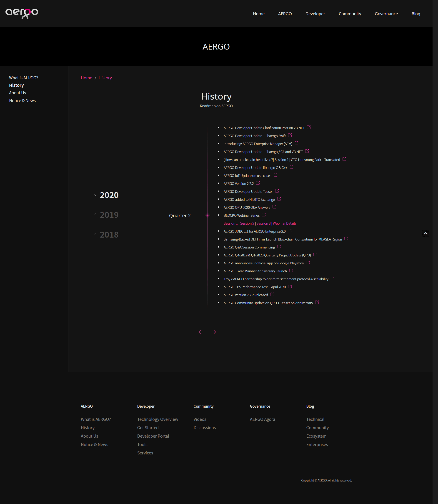Open Technology Overview footer link
438x504 pixels.
point(158,419)
